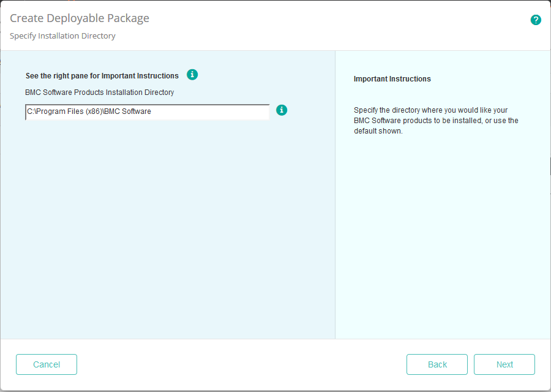Click info icon next to directory field

coord(282,110)
